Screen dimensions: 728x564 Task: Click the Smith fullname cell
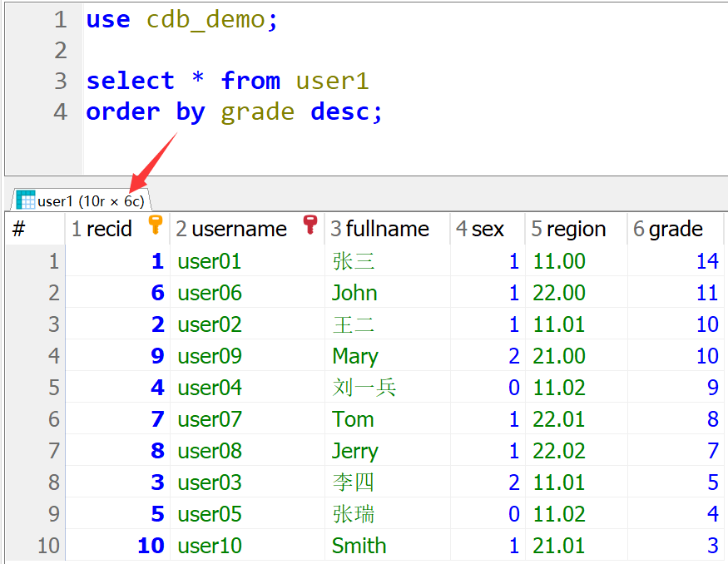point(359,546)
